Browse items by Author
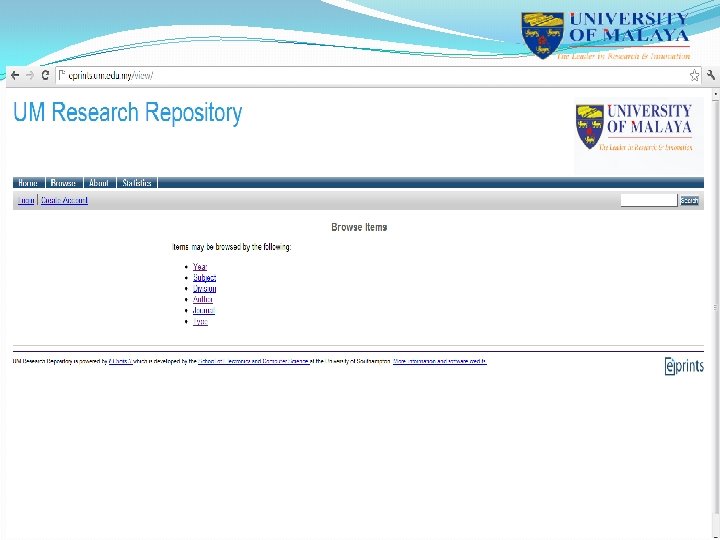Viewport: 720px width, 540px height. pos(202,299)
